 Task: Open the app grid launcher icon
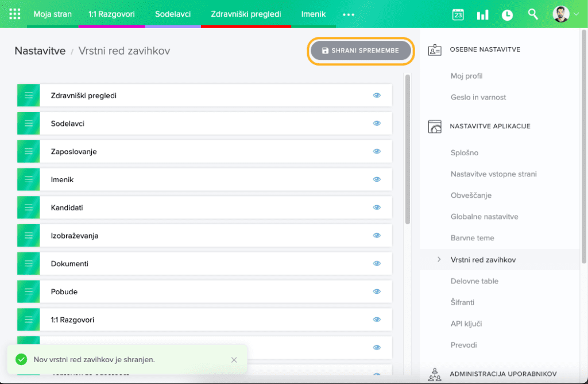(15, 14)
